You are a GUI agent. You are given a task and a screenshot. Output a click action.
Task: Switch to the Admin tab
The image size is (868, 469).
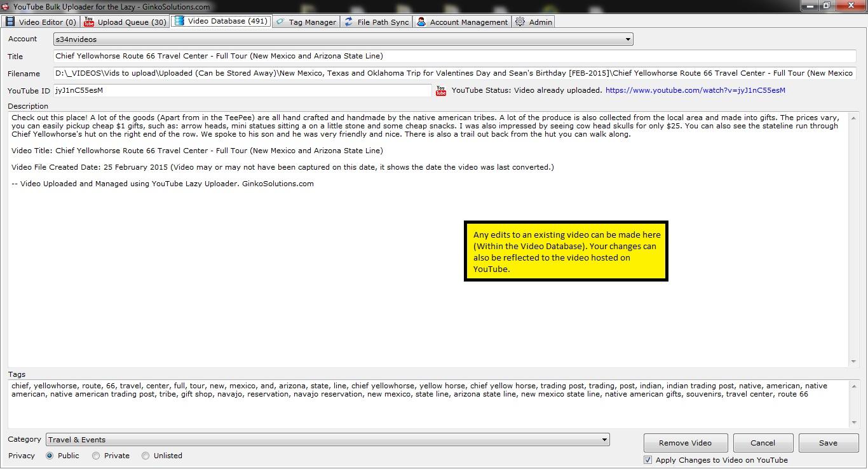pyautogui.click(x=534, y=22)
